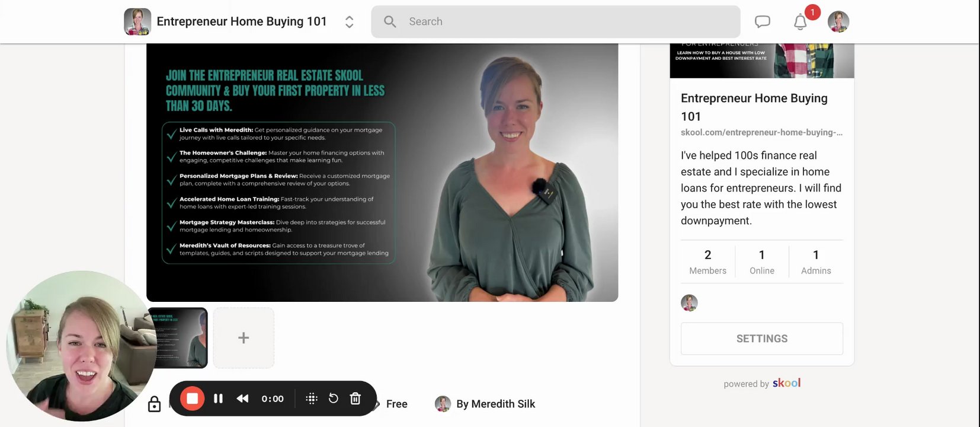Restart the recording
Image resolution: width=980 pixels, height=427 pixels.
(x=334, y=399)
